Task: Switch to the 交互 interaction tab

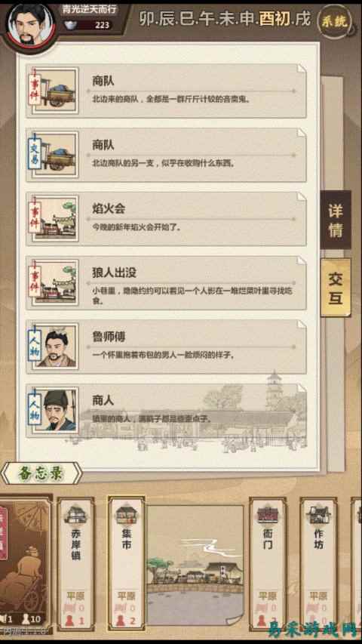Action: point(336,287)
